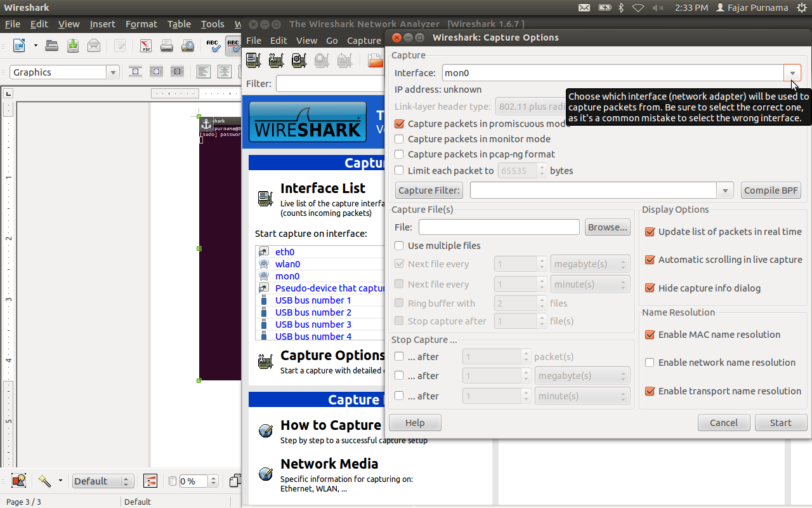Screen dimensions: 812x508
Task: Click Stop Capture icon in Wireshark toolbar
Action: pos(322,60)
